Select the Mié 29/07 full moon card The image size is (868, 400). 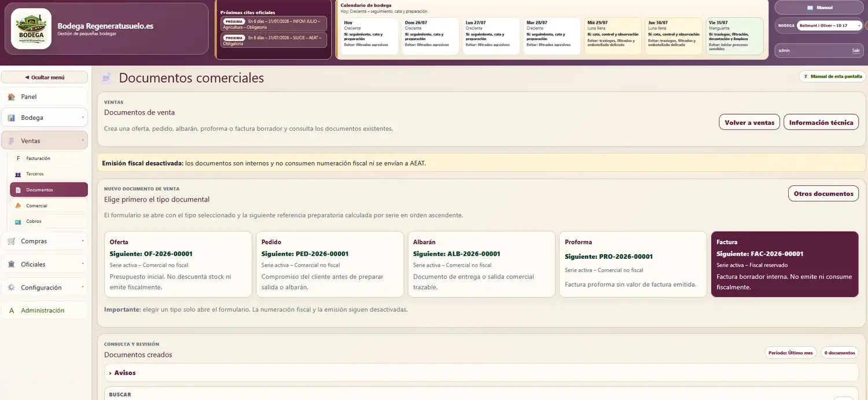[613, 36]
